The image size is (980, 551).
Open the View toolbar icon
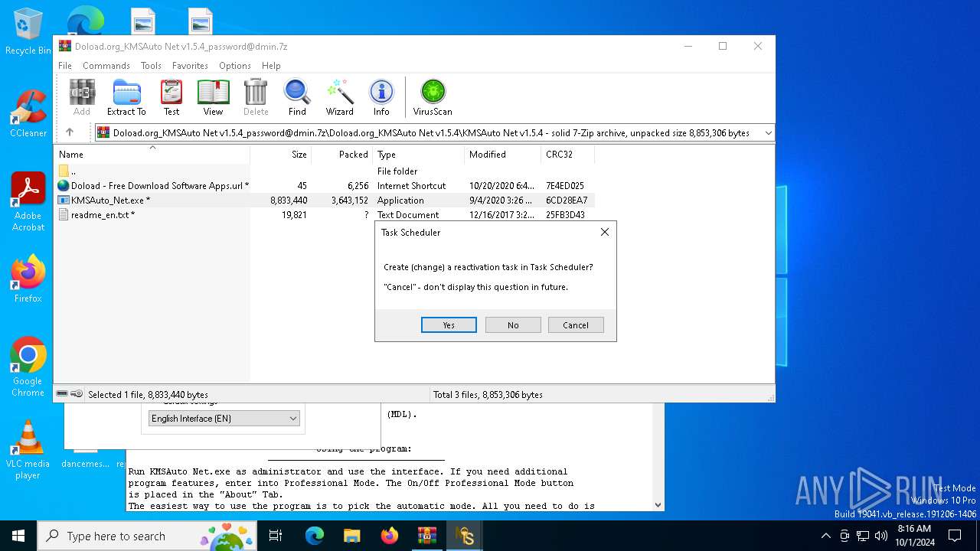[213, 97]
